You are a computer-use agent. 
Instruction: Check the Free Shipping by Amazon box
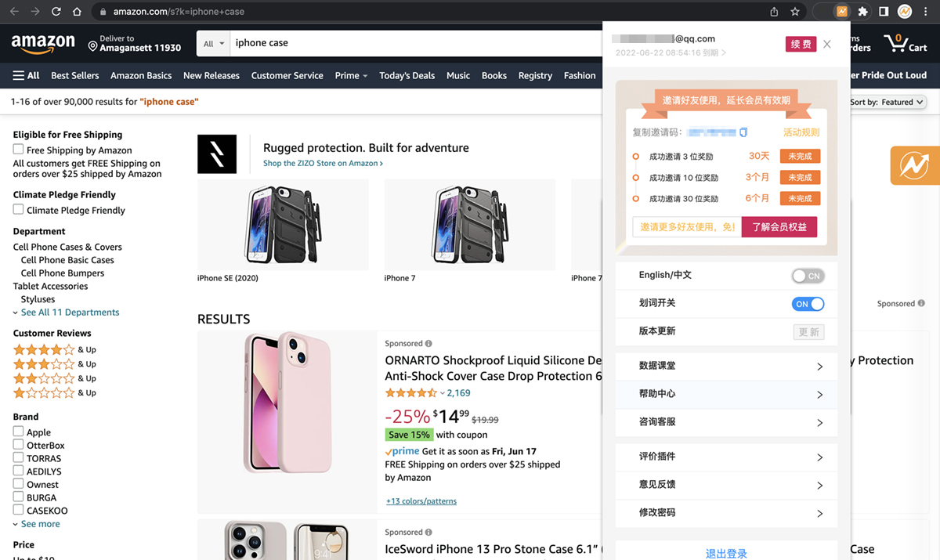[x=18, y=150]
